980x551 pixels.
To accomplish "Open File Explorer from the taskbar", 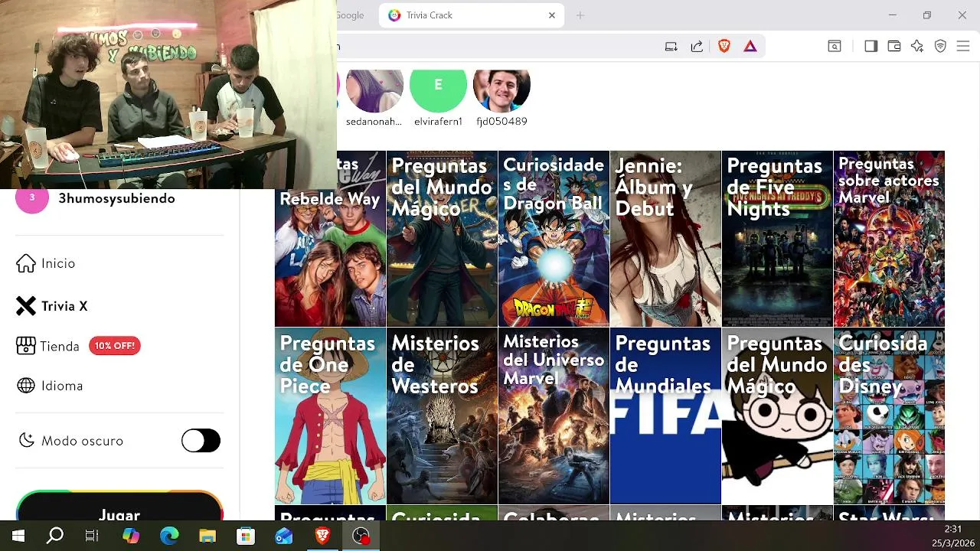I will tap(207, 536).
